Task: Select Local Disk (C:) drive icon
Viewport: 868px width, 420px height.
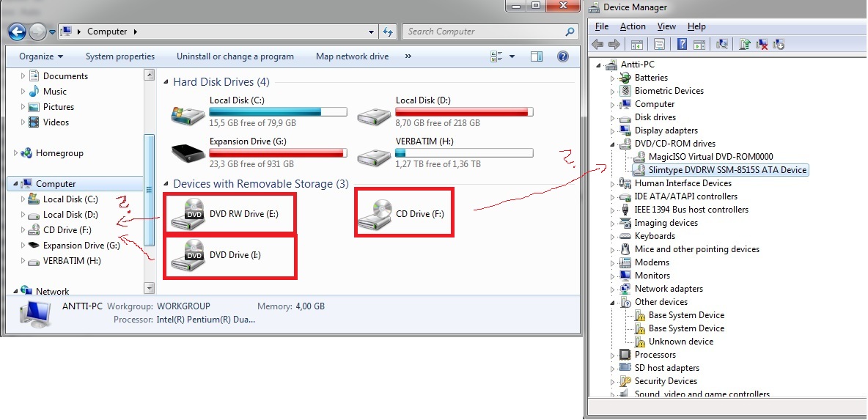Action: tap(188, 114)
